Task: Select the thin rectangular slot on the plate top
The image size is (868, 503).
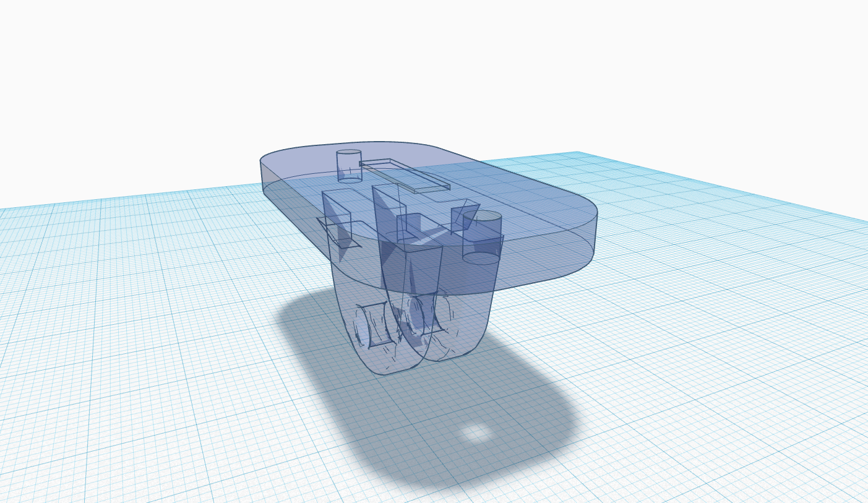Action: (x=405, y=175)
